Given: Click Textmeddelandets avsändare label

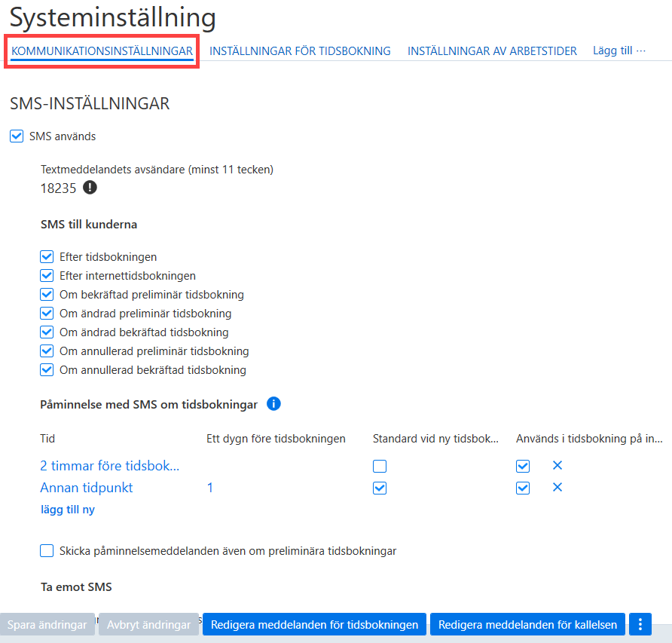Looking at the screenshot, I should 157,170.
